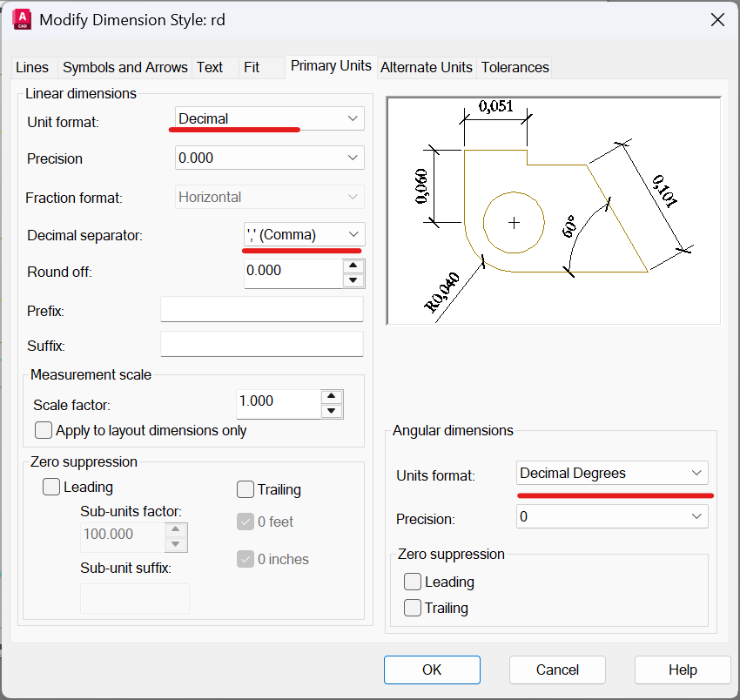740x700 pixels.
Task: Click the Cancel button
Action: tap(557, 670)
